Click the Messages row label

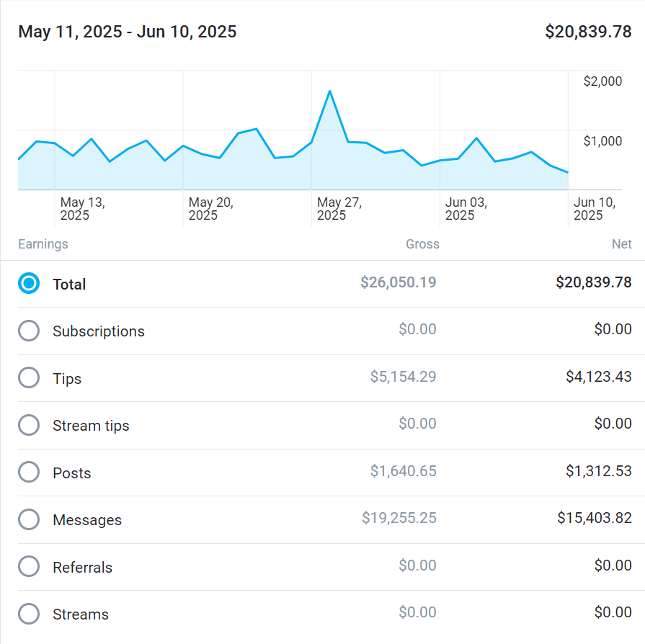pos(87,520)
